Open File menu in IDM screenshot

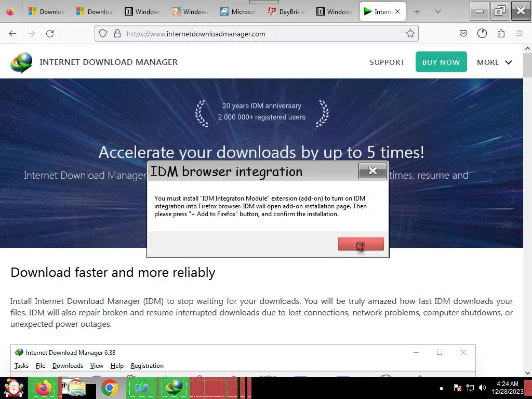click(41, 366)
